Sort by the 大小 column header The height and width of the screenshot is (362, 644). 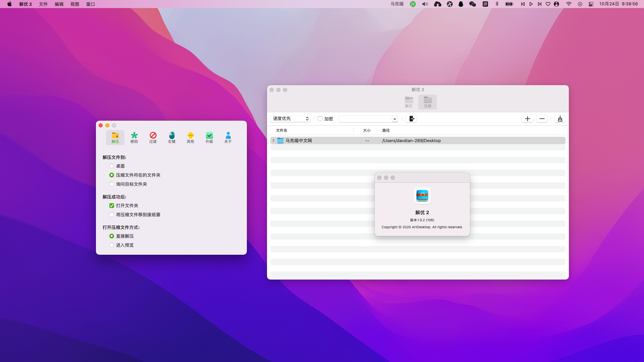coord(367,130)
